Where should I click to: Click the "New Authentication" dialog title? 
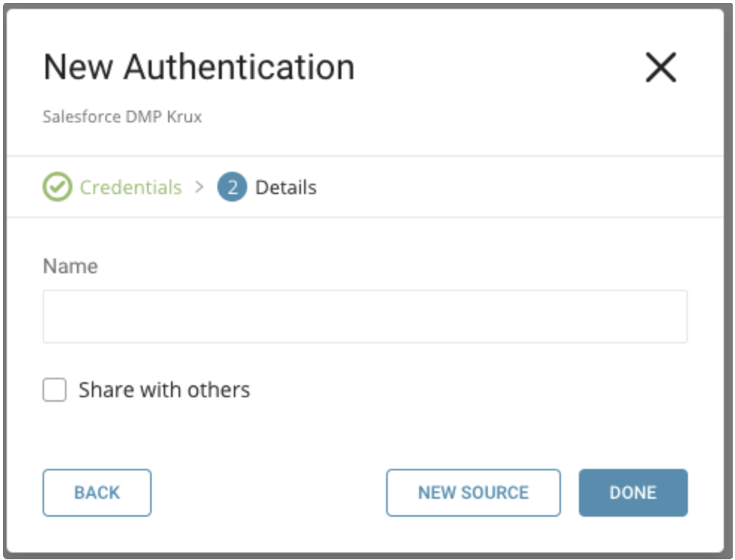(x=199, y=68)
